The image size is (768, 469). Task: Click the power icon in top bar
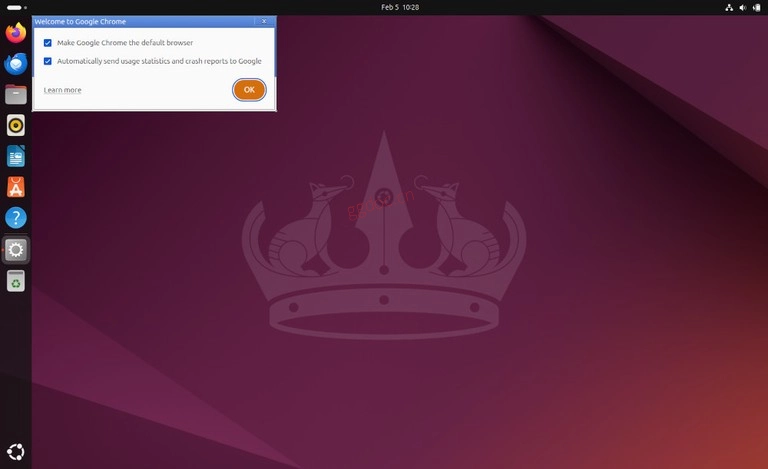757,7
